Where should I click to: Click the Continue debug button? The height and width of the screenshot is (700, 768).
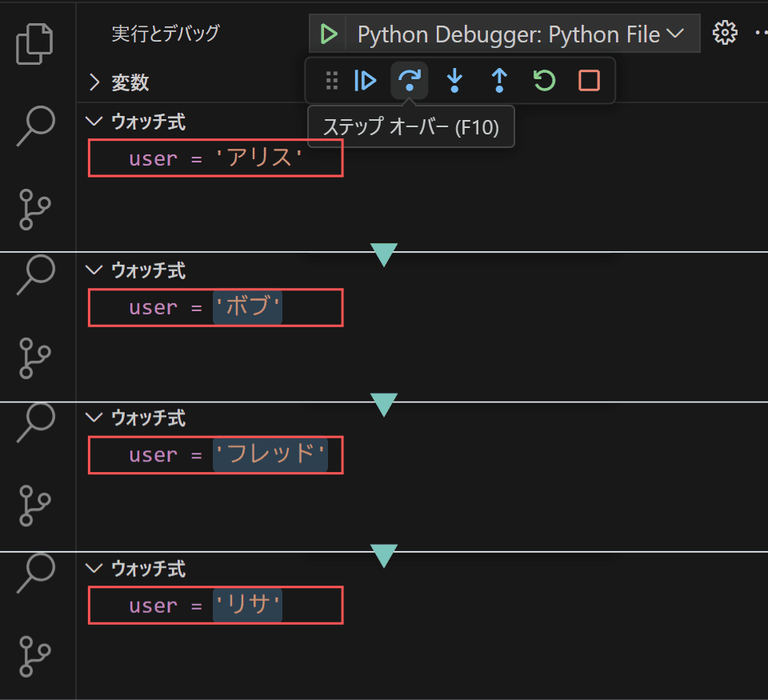point(365,80)
